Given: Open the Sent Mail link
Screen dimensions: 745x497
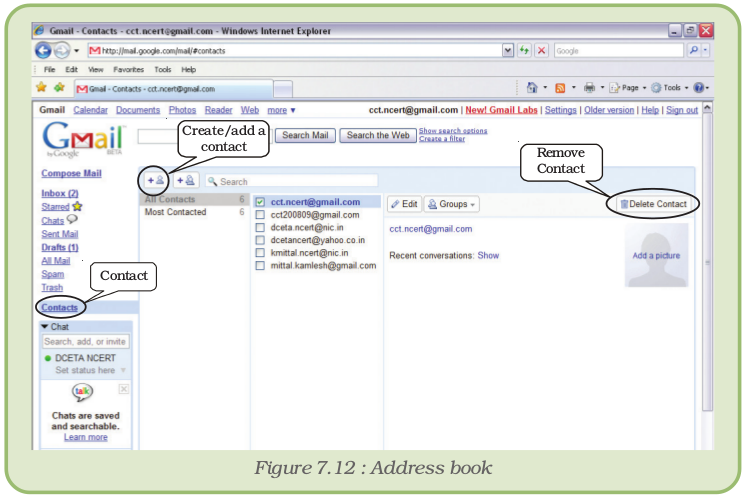Looking at the screenshot, I should [59, 234].
